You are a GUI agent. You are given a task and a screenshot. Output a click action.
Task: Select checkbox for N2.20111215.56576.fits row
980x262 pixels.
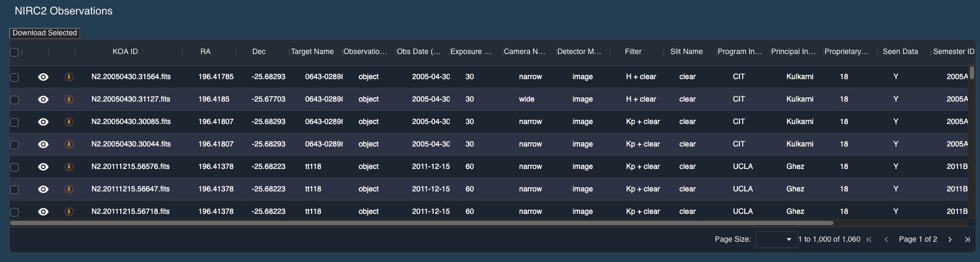[14, 167]
